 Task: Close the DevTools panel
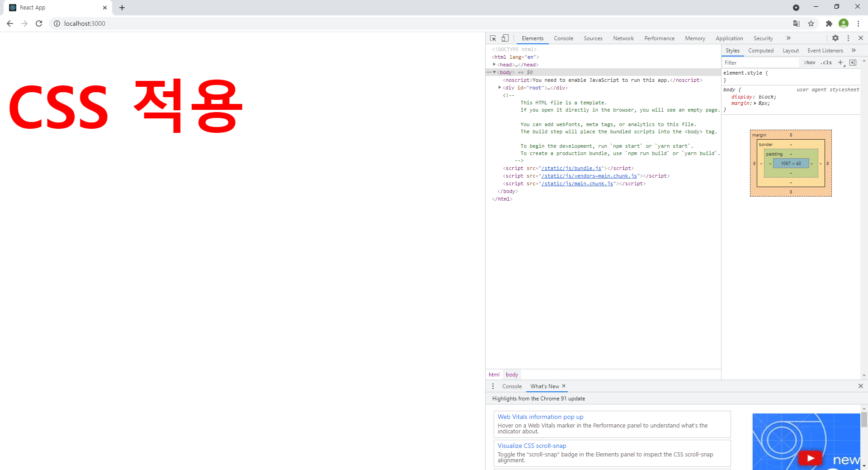click(861, 38)
